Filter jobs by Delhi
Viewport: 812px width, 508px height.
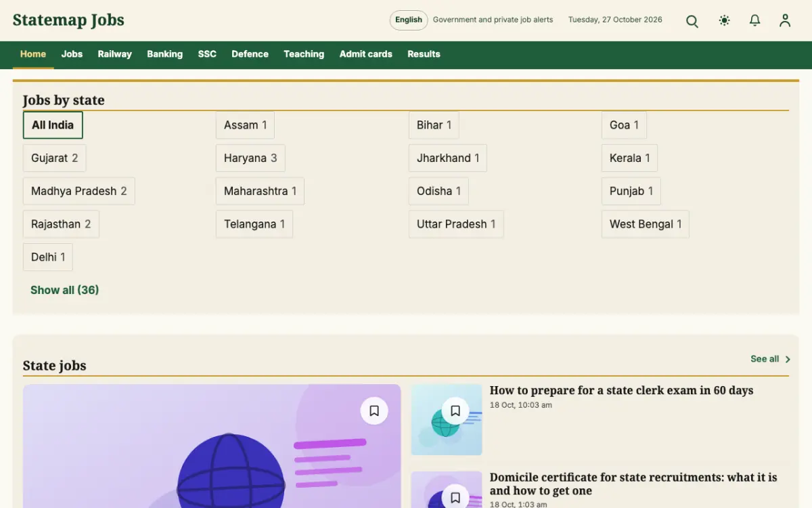tap(48, 257)
